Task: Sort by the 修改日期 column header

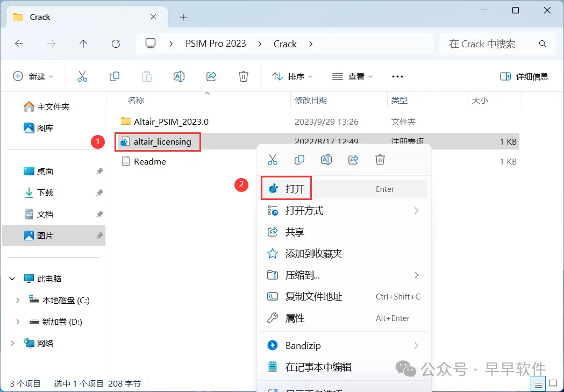Action: click(311, 101)
